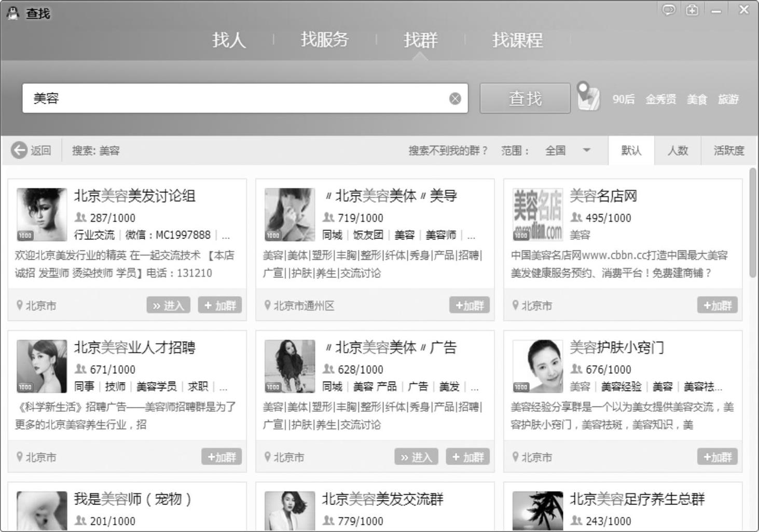Click 加群 for 北京美容美发讨论组
This screenshot has height=532, width=759.
220,305
